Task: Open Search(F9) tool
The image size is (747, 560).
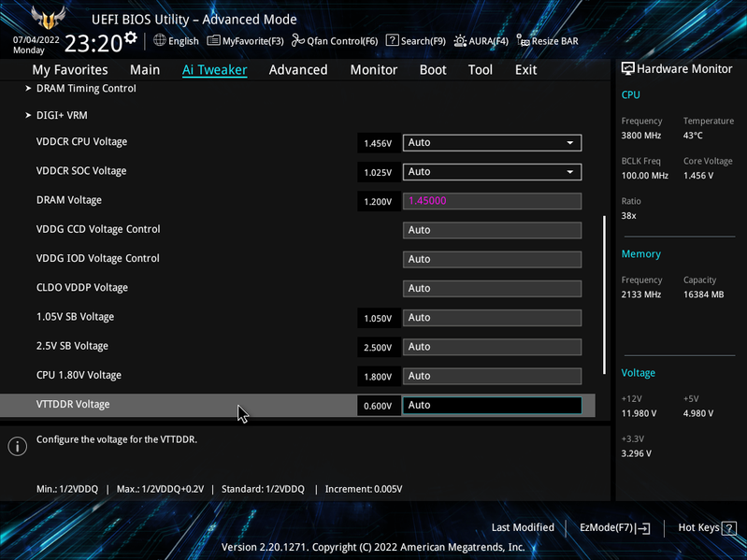Action: 415,41
